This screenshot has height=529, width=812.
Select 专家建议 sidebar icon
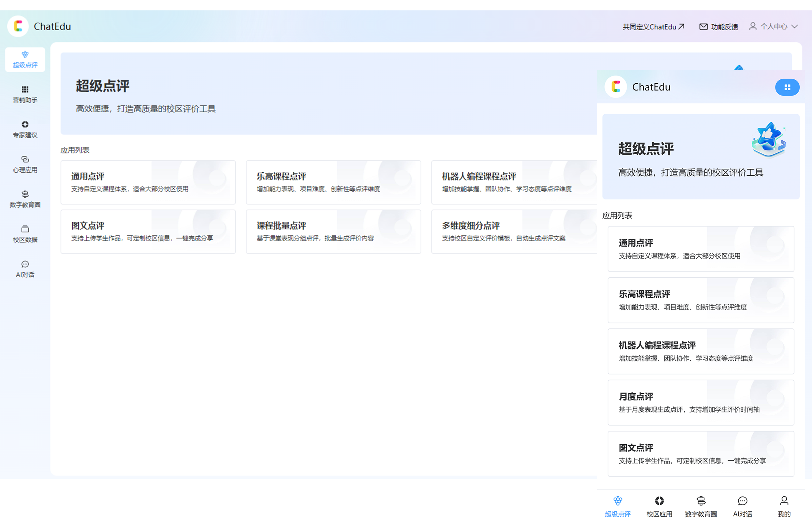click(x=25, y=129)
